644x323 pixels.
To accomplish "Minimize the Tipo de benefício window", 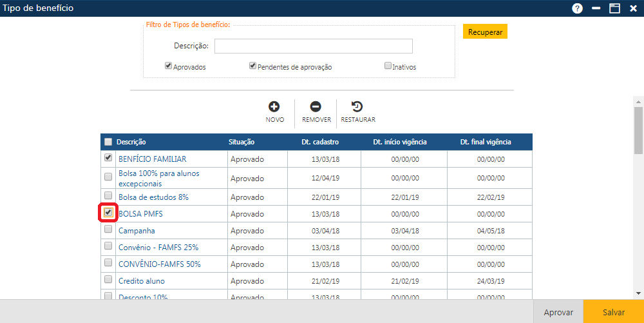I will [x=596, y=8].
